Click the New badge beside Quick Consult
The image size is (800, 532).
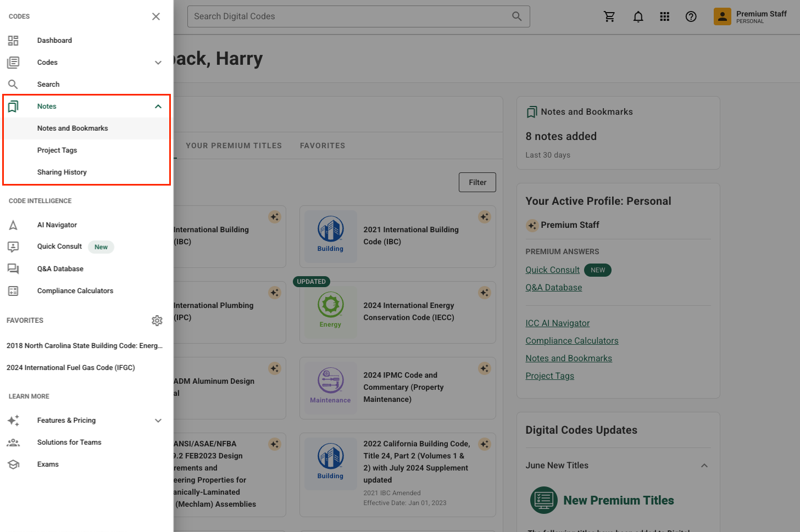pos(101,247)
